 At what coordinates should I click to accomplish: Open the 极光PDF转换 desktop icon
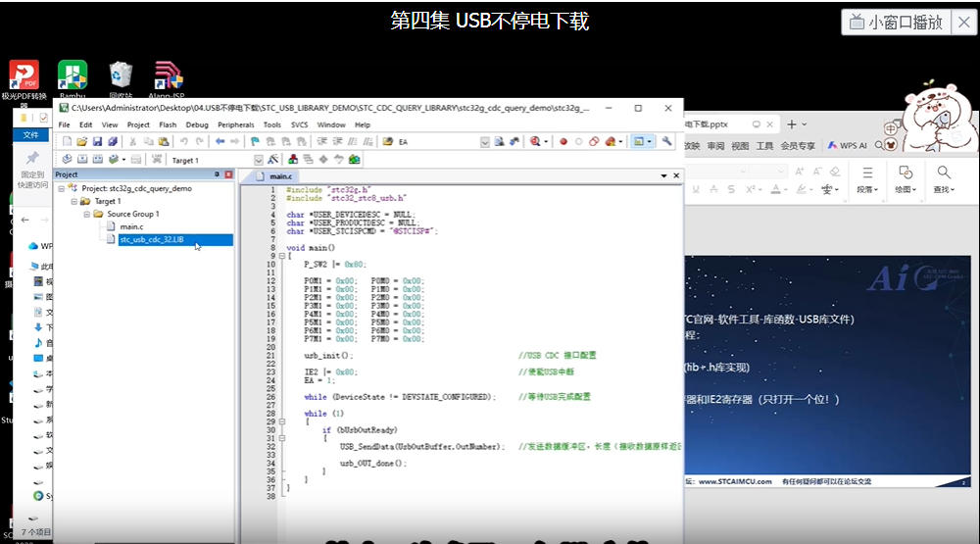24,80
